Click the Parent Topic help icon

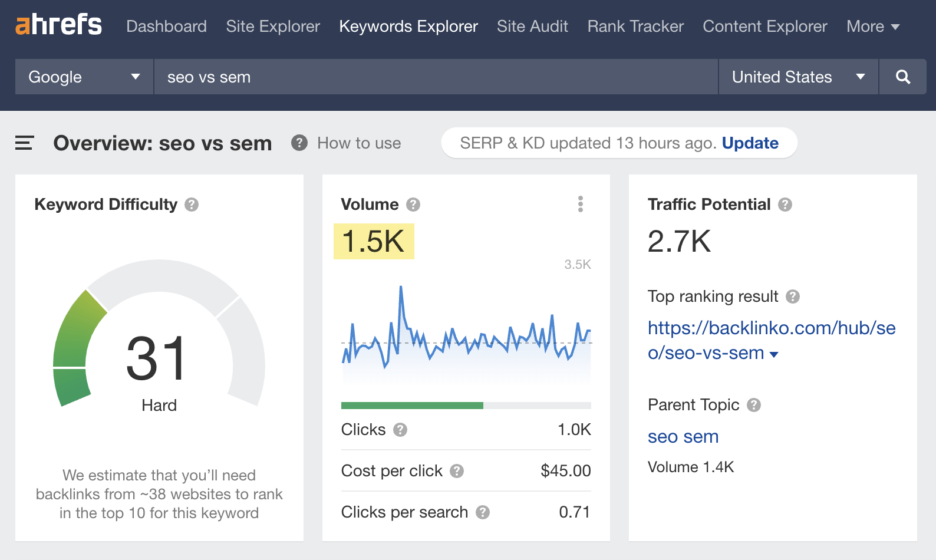click(x=754, y=405)
